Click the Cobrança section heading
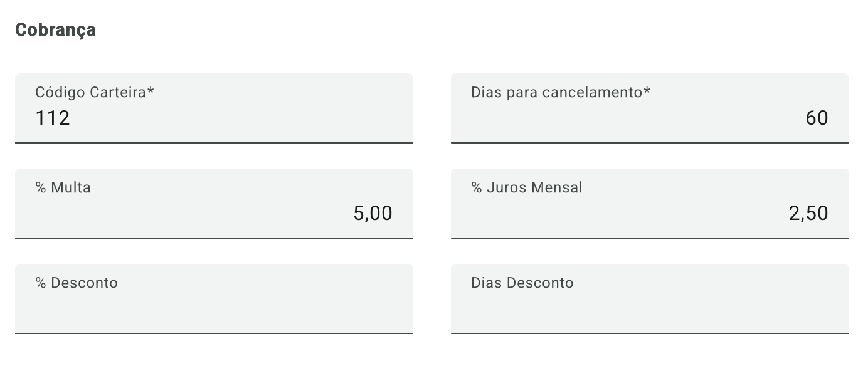 pos(56,29)
